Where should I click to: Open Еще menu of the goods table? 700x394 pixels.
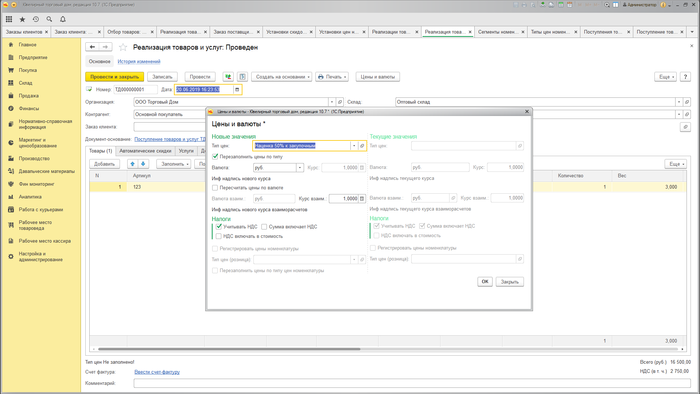click(675, 164)
